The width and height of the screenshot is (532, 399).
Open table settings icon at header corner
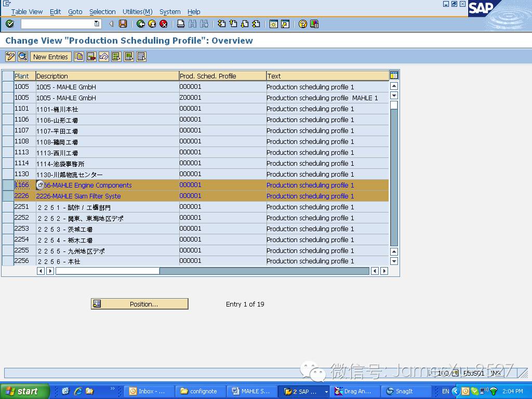click(x=394, y=75)
